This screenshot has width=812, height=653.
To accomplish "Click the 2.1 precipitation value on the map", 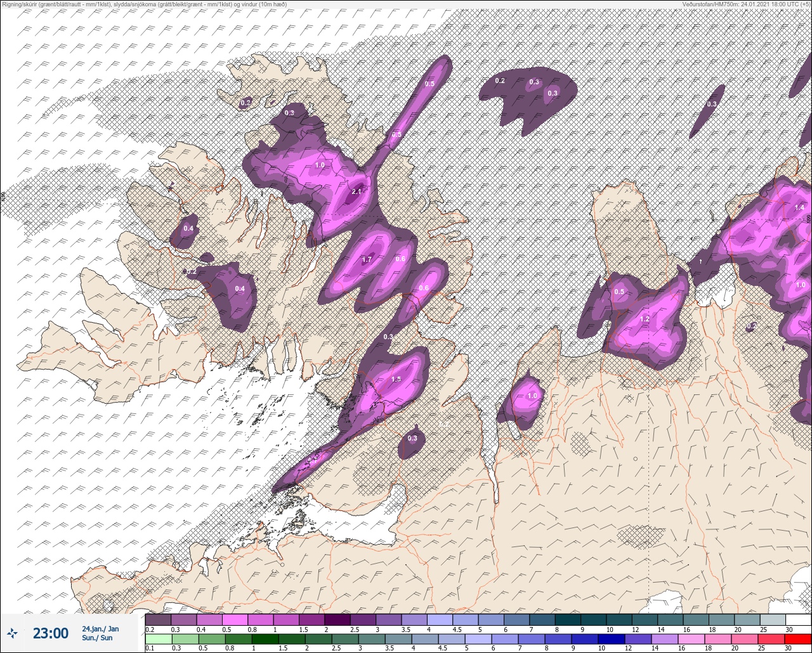I will click(356, 192).
